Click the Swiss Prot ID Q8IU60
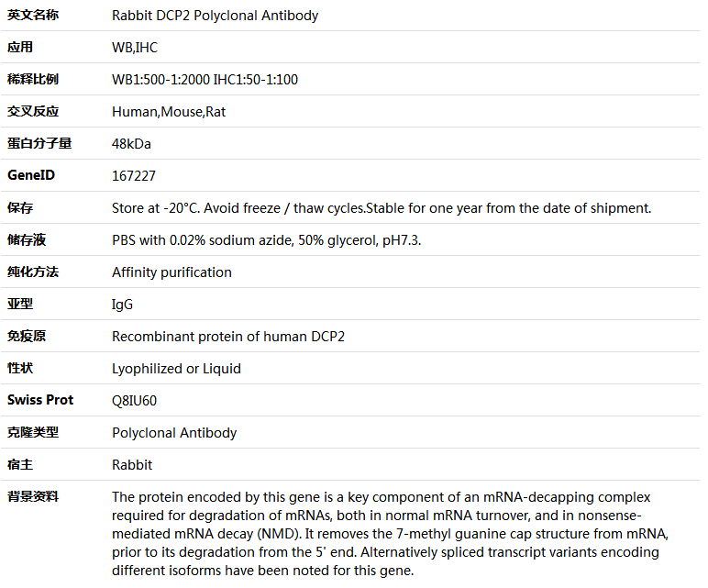This screenshot has width=708, height=588. click(x=134, y=401)
